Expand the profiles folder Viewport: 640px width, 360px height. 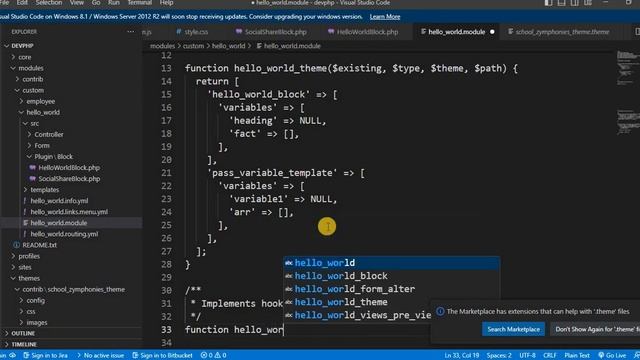tap(71, 256)
